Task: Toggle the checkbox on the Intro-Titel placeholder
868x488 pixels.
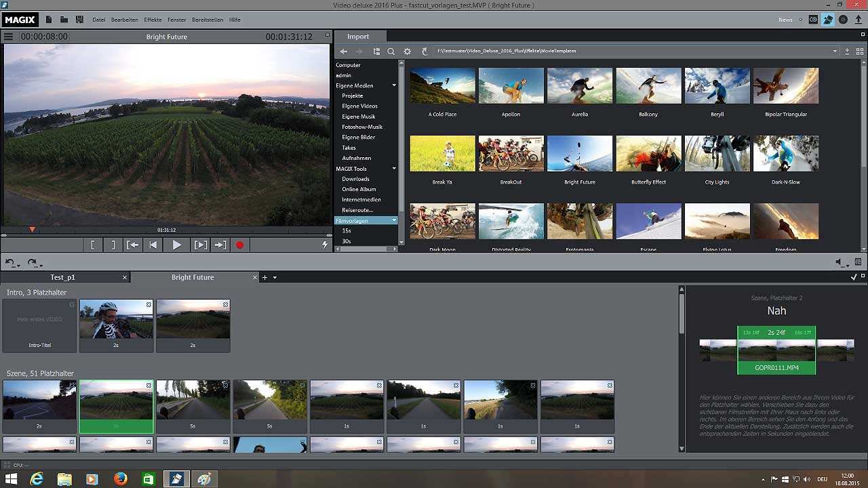Action: [72, 305]
